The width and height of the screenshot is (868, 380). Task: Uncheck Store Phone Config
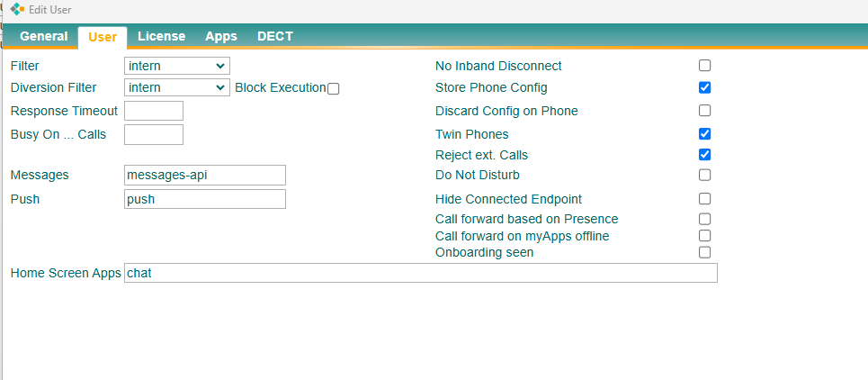click(x=704, y=87)
